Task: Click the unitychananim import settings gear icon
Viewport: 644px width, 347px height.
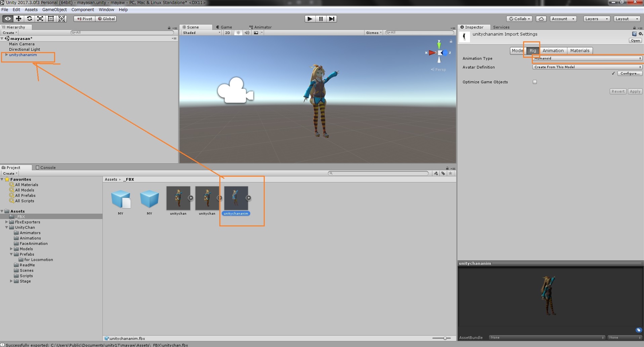Action: point(640,34)
